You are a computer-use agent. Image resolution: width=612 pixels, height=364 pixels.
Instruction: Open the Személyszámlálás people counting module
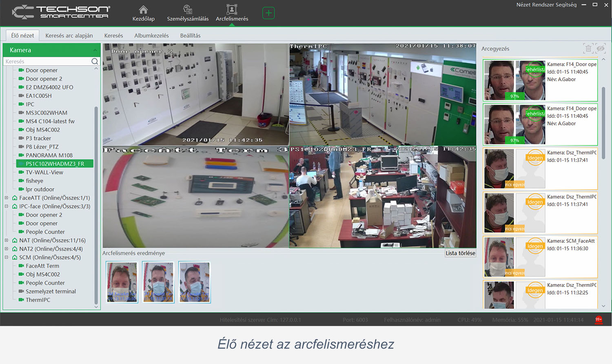click(188, 10)
